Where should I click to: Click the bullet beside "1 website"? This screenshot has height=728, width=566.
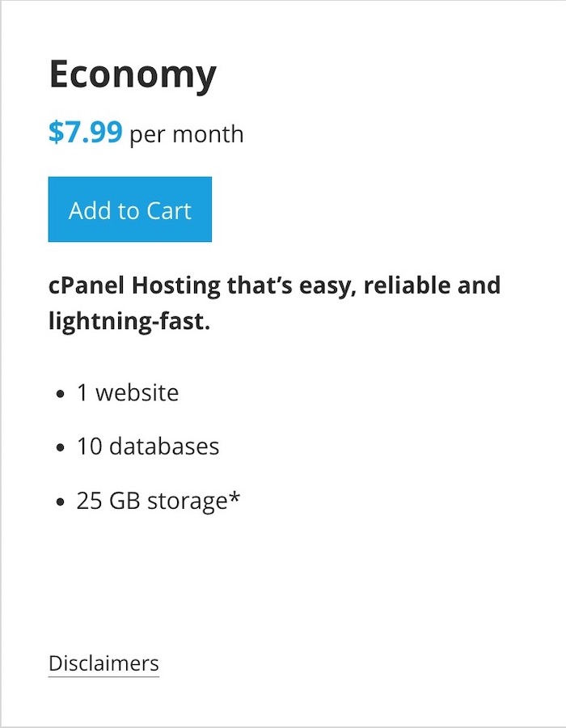(x=60, y=395)
